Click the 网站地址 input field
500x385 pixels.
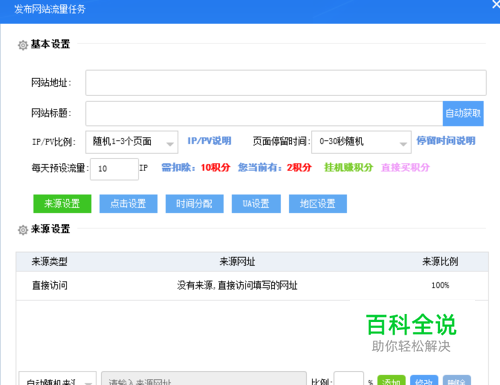point(286,83)
